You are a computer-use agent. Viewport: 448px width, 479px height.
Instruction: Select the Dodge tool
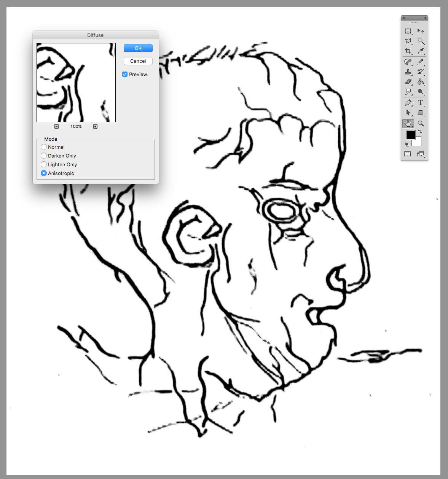click(421, 92)
